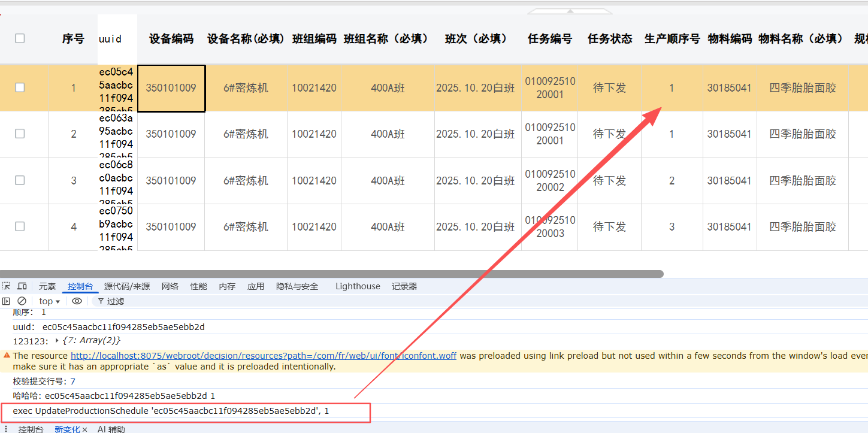Activate the inspect element picker icon

tap(7, 286)
